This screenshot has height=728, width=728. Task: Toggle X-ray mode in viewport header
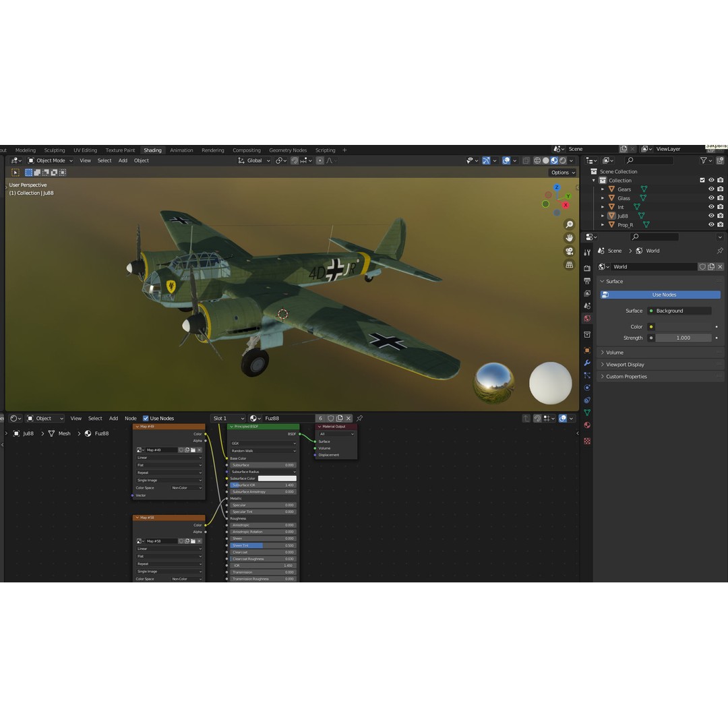pyautogui.click(x=526, y=160)
